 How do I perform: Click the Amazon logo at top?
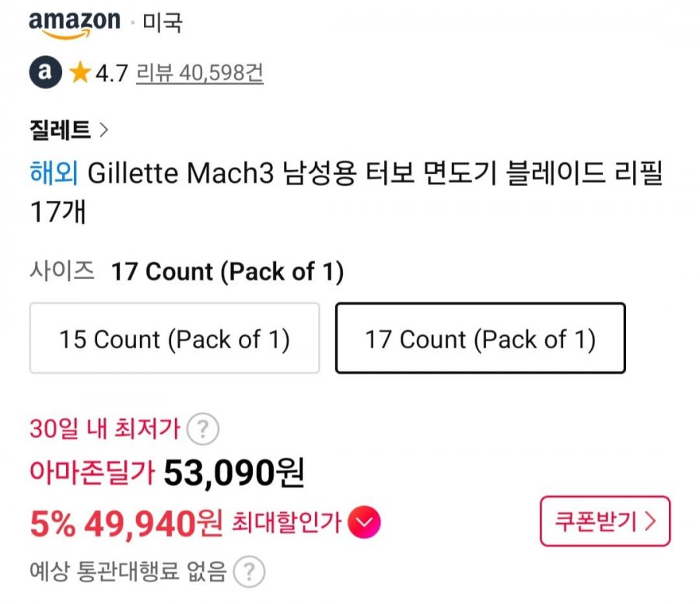75,23
